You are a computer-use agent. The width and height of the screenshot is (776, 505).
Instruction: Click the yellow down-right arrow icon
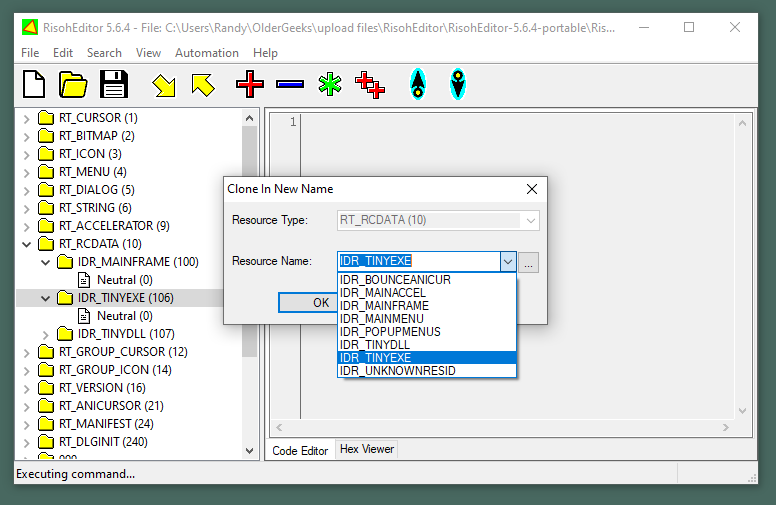click(x=164, y=85)
